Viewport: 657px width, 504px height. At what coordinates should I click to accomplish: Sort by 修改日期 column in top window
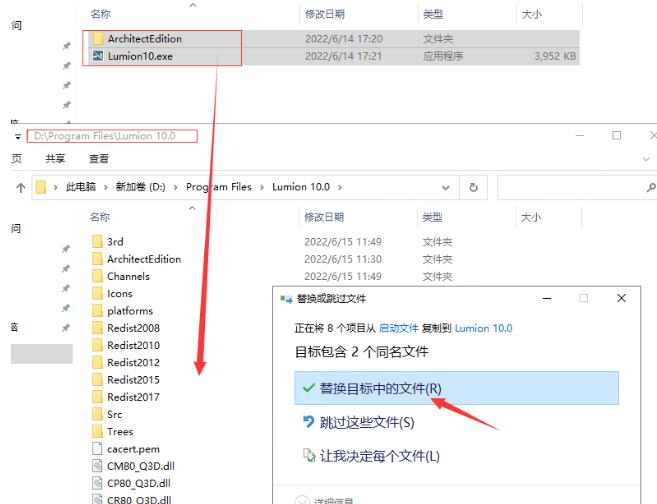pyautogui.click(x=325, y=14)
